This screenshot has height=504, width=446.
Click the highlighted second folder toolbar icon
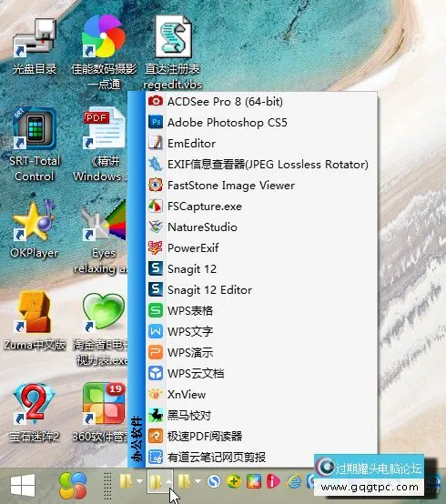[156, 481]
